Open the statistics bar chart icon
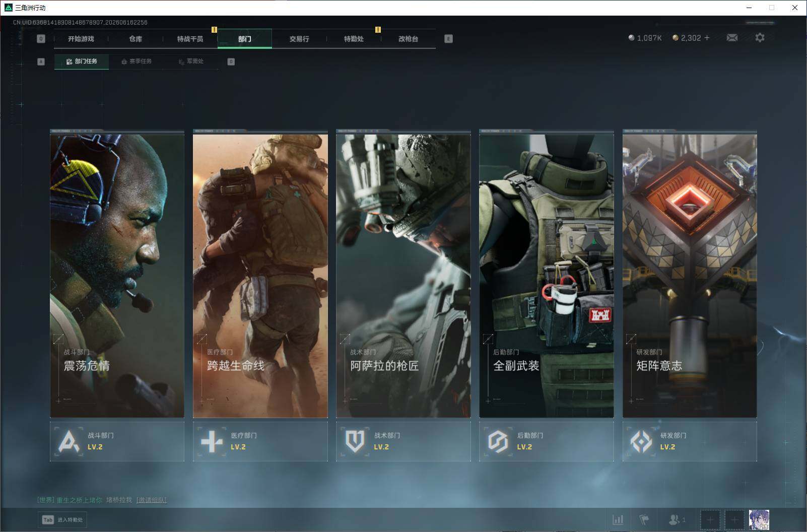 pyautogui.click(x=618, y=519)
